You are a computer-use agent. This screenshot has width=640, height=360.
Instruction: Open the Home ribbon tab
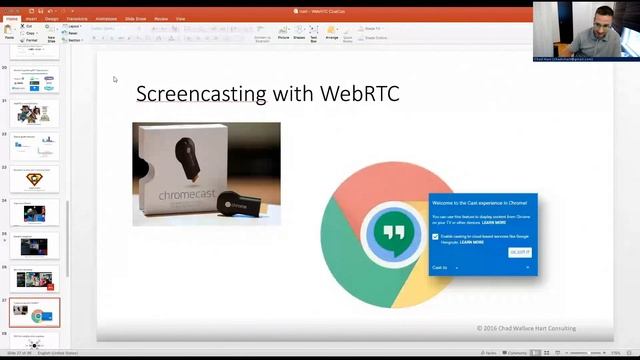click(x=11, y=19)
